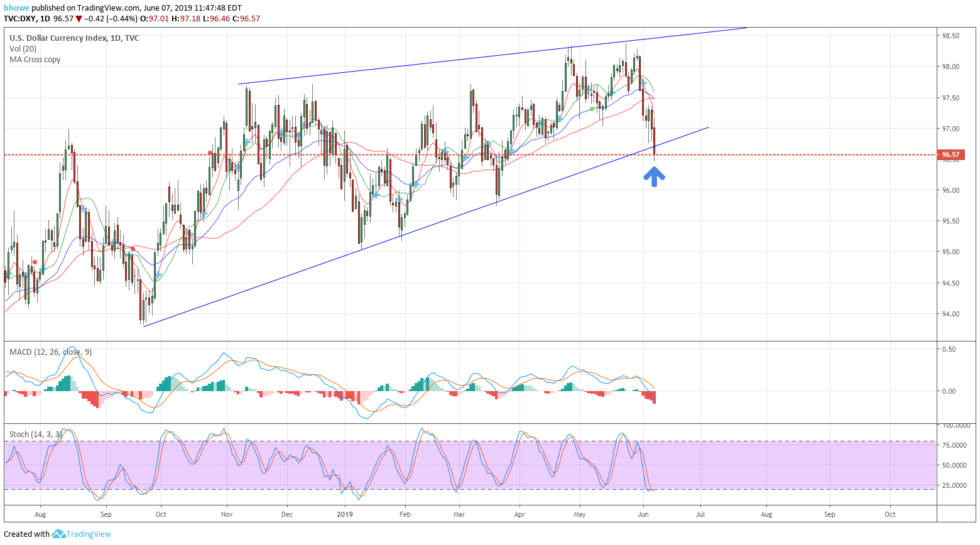The width and height of the screenshot is (980, 545).
Task: Click the open value 'O:97.01'
Action: click(154, 19)
